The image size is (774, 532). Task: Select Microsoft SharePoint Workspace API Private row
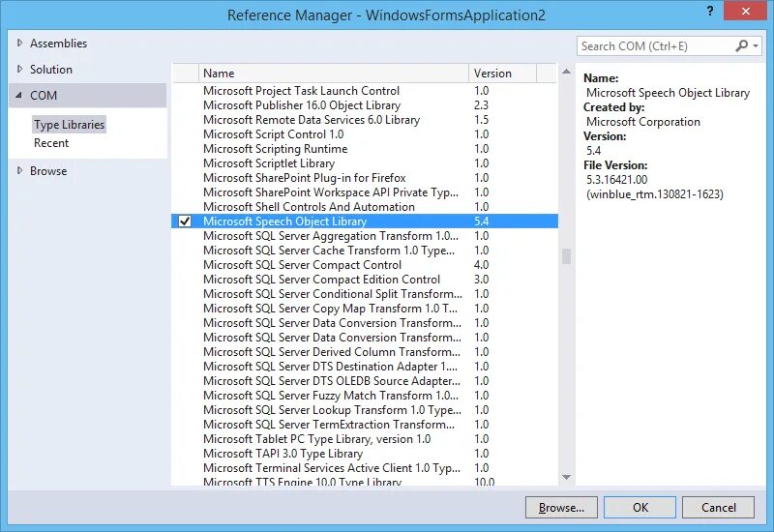point(365,192)
